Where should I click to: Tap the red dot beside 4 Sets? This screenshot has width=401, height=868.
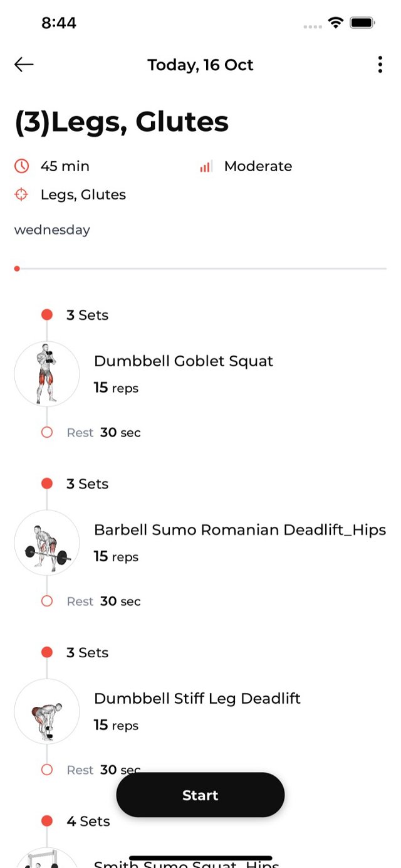[47, 821]
